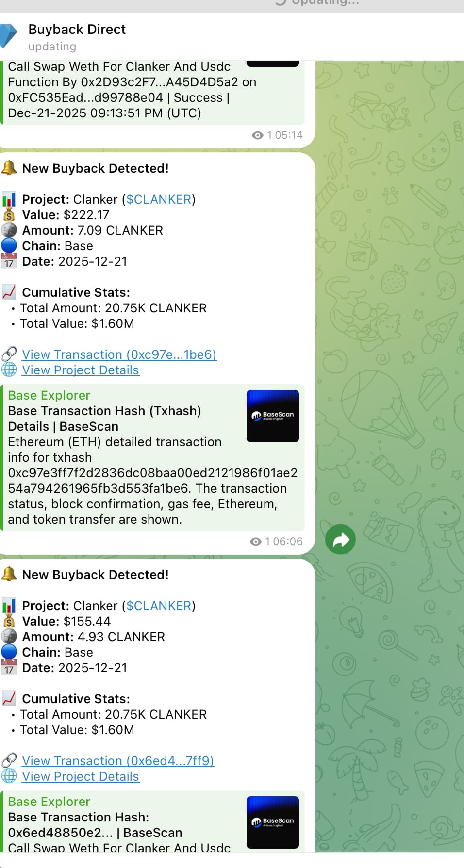Image resolution: width=464 pixels, height=868 pixels.
Task: Open BaseScan thumbnail for 0x6ed48850e2 preview
Action: (272, 822)
